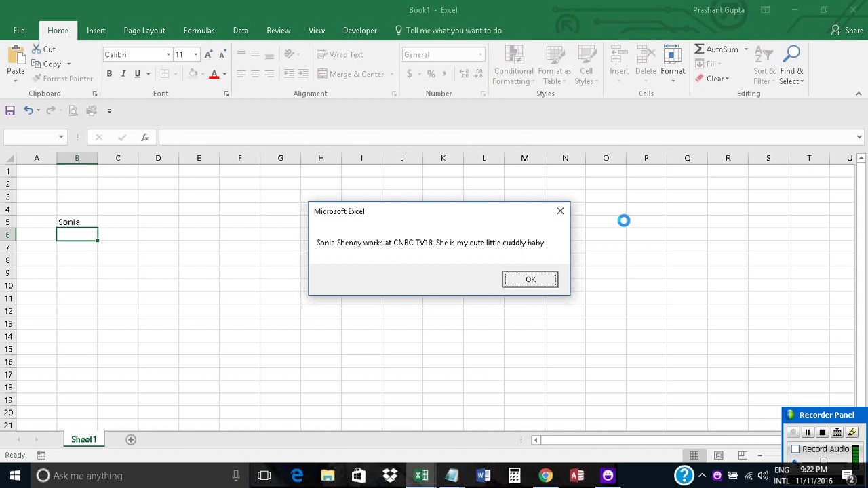This screenshot has width=868, height=488.
Task: Click the Insert cells icon
Action: 618,56
